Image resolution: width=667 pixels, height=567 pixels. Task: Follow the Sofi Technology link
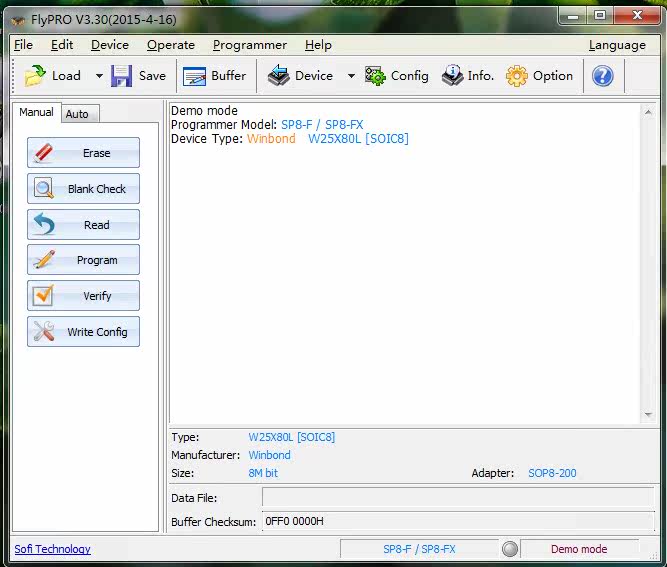52,549
